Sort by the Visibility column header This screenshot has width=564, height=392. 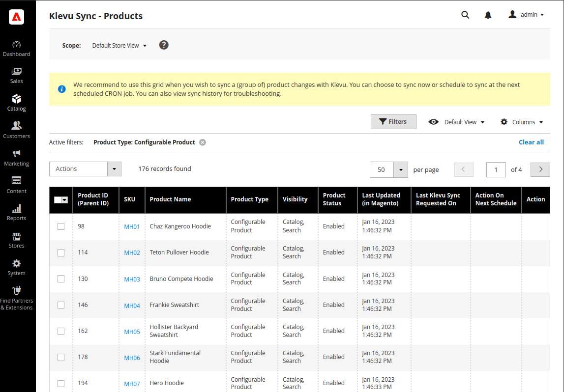click(298, 200)
